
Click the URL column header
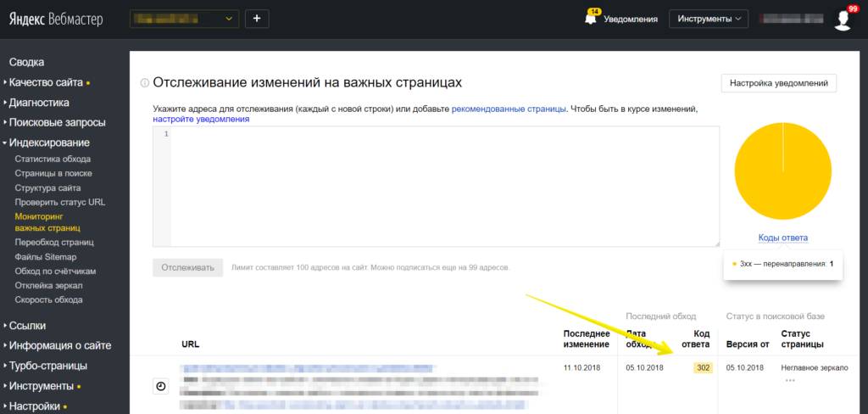[191, 344]
